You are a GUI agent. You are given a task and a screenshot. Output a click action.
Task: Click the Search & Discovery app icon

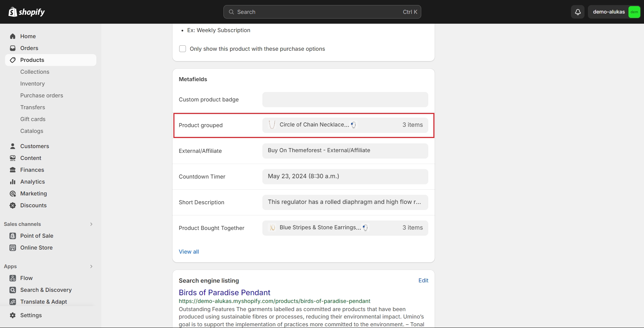click(13, 290)
